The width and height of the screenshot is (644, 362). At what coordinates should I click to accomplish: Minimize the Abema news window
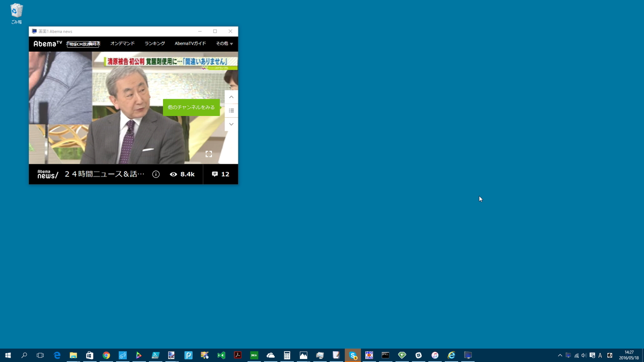(x=200, y=31)
